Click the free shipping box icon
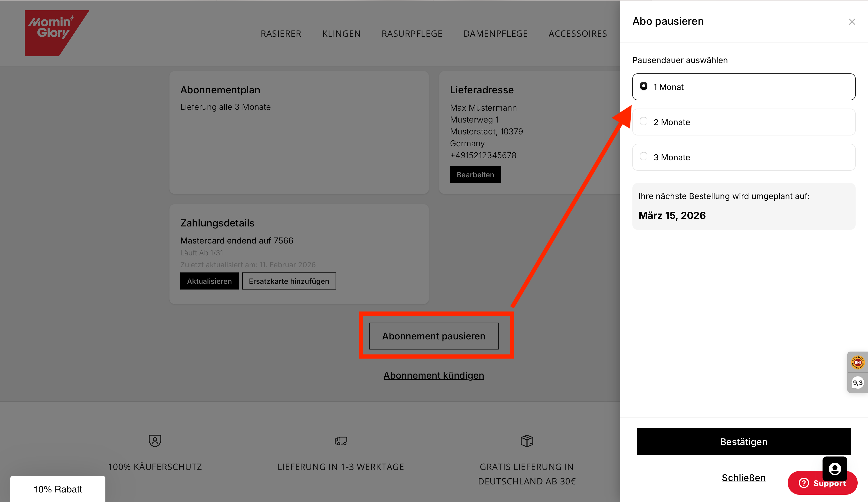868x502 pixels. [x=527, y=441]
